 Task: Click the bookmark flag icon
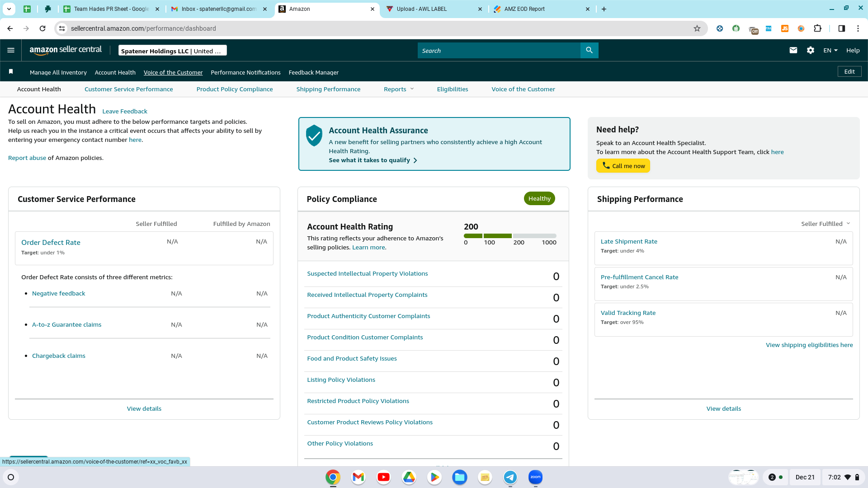point(11,72)
